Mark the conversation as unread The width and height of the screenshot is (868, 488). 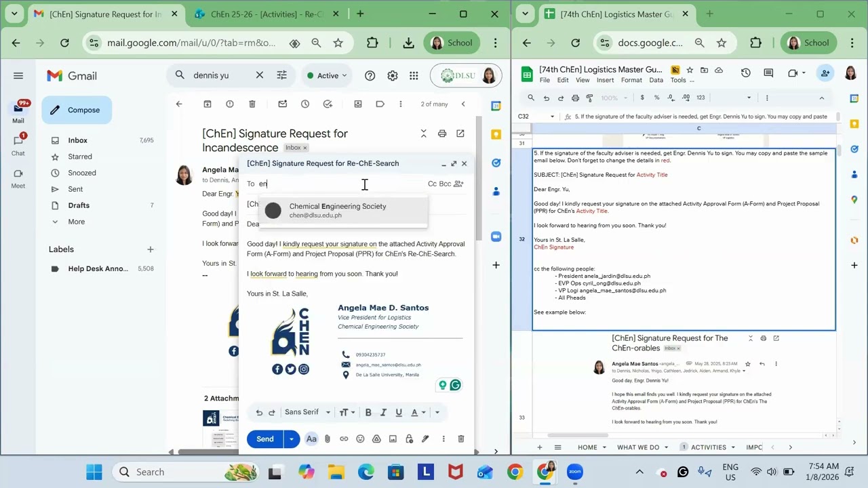click(x=283, y=104)
